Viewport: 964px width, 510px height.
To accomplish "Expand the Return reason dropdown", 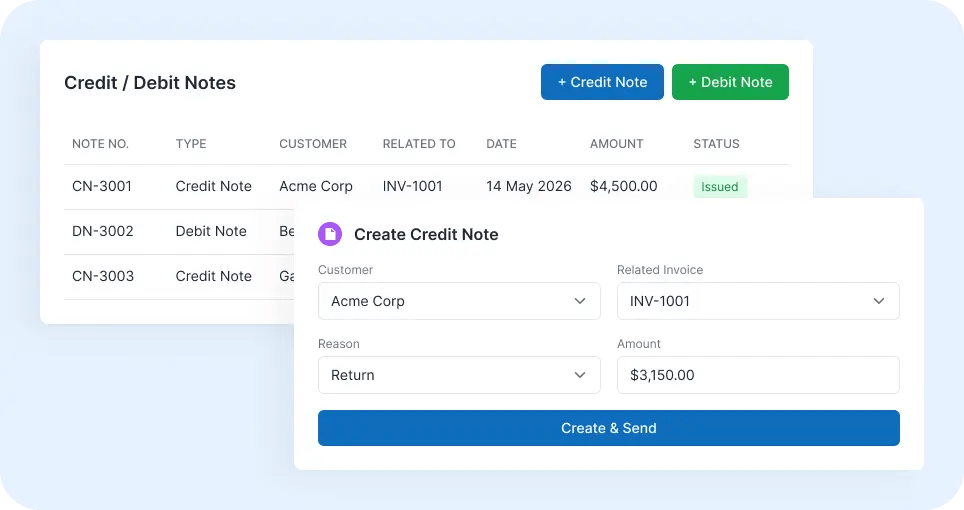I will [x=459, y=375].
